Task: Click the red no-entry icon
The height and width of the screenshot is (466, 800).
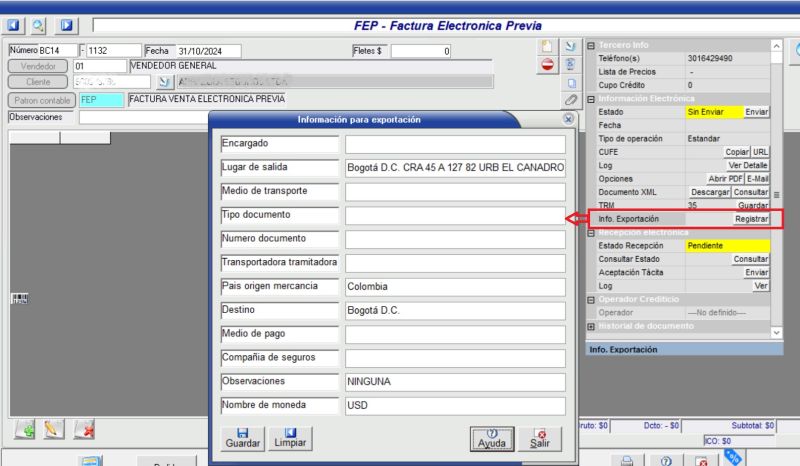Action: (547, 65)
